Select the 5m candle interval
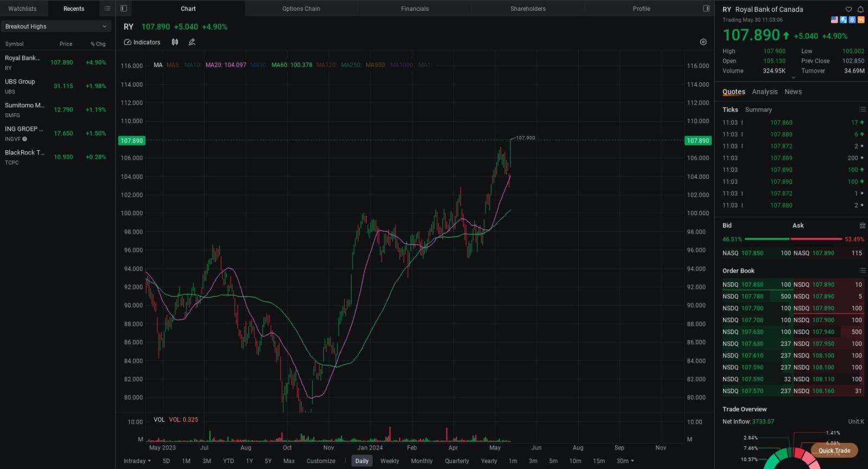This screenshot has height=469, width=868. [553, 461]
